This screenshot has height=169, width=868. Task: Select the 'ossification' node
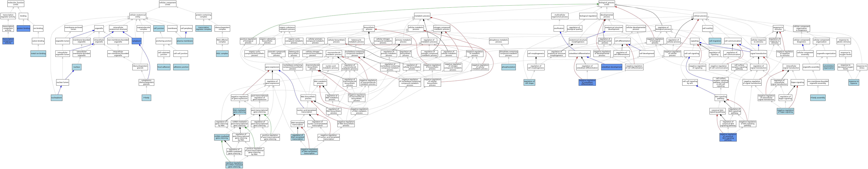(x=559, y=28)
